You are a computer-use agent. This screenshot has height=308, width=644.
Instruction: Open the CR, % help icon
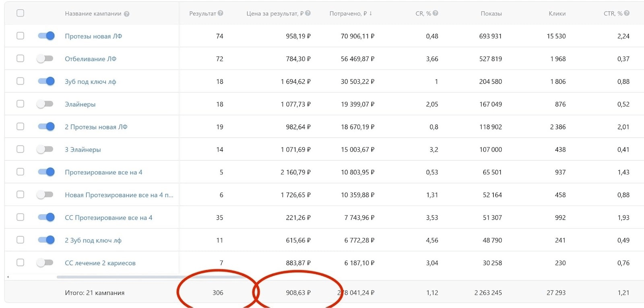click(435, 13)
